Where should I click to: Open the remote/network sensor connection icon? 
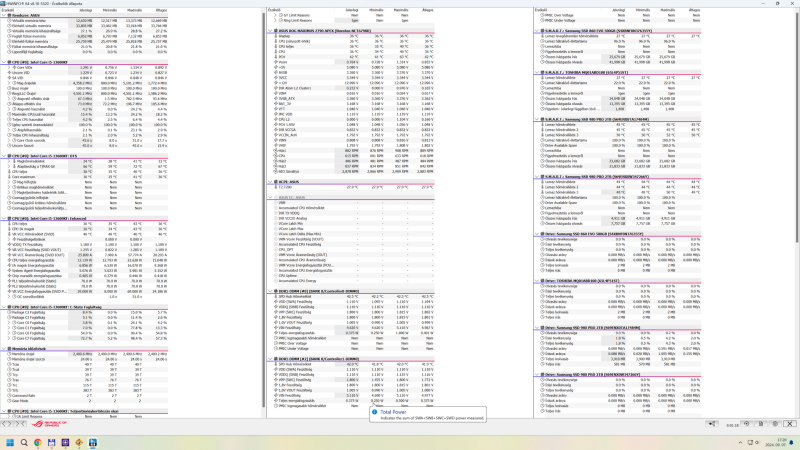712,423
